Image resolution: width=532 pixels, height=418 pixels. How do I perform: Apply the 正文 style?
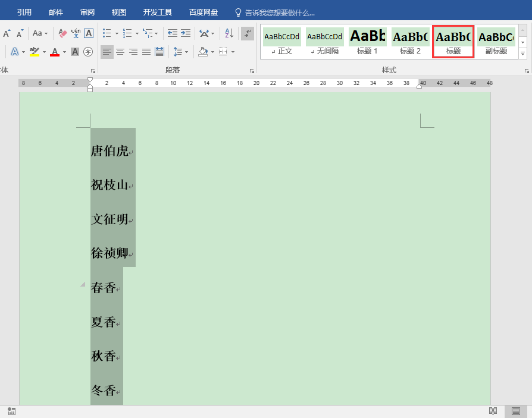[x=281, y=42]
